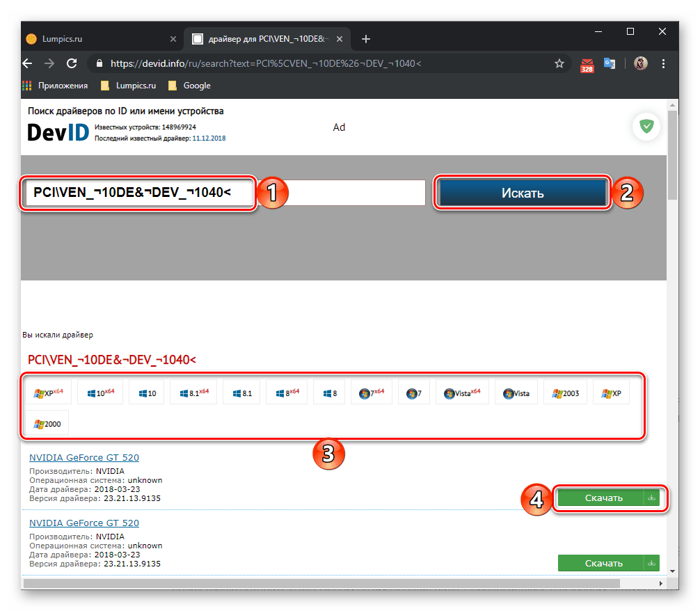This screenshot has width=700, height=611.
Task: Filter drivers by Windows 8
Action: point(329,393)
